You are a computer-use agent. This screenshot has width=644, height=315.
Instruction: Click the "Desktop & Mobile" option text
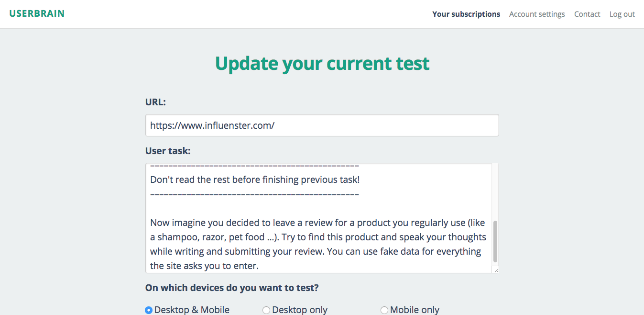pyautogui.click(x=192, y=310)
